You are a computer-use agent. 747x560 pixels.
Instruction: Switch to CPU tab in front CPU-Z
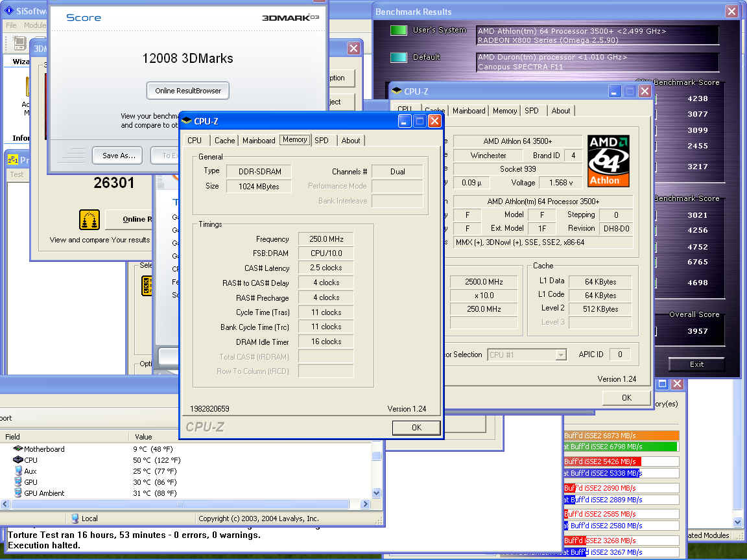tap(195, 141)
